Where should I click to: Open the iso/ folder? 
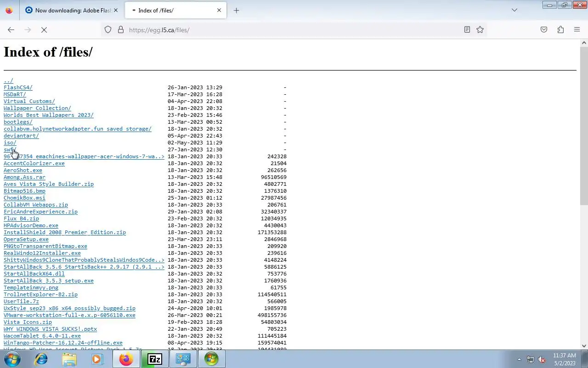pos(10,143)
